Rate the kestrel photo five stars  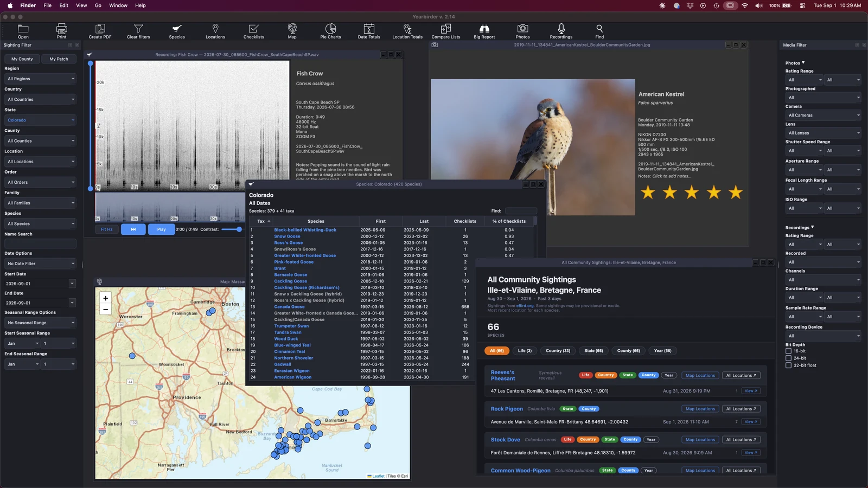point(736,192)
